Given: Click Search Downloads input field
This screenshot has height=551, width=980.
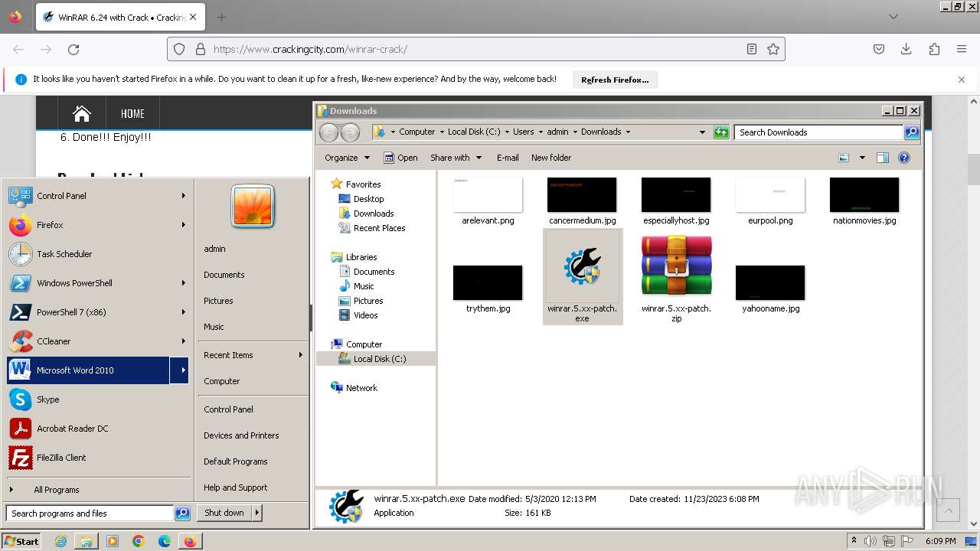Looking at the screenshot, I should [x=818, y=132].
